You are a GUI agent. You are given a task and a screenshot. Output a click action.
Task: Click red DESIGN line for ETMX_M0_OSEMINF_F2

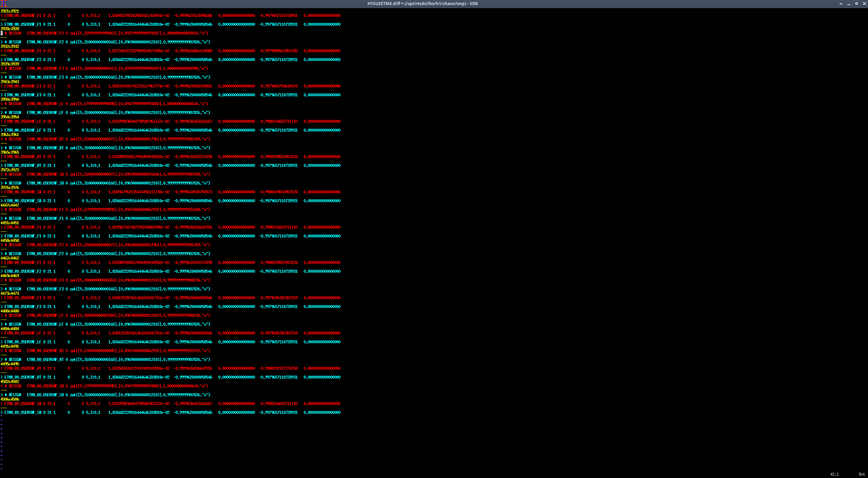pos(104,33)
